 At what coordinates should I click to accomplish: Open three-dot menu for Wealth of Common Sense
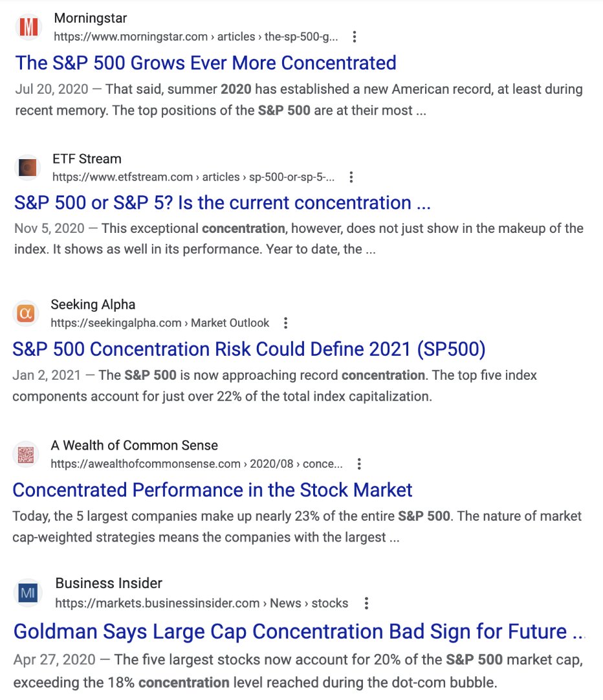pos(359,464)
